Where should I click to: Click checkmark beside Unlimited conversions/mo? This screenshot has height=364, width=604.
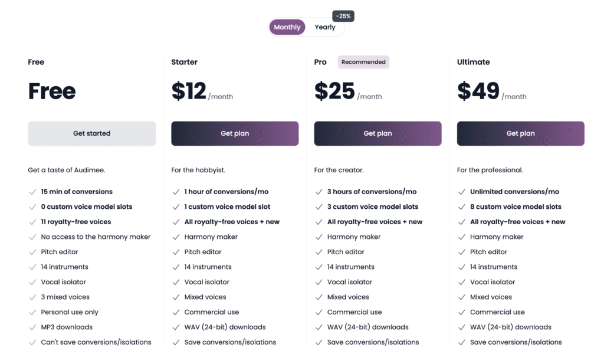pyautogui.click(x=462, y=192)
